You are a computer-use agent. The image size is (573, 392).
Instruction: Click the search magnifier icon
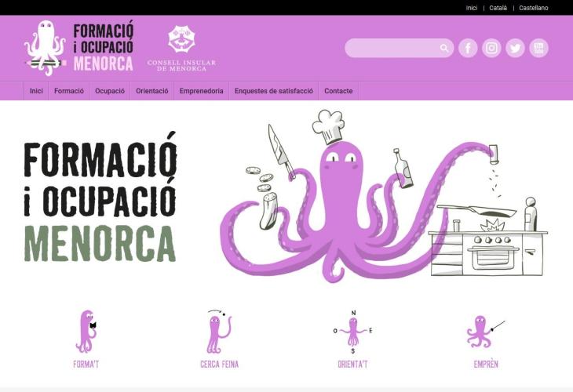coord(444,49)
